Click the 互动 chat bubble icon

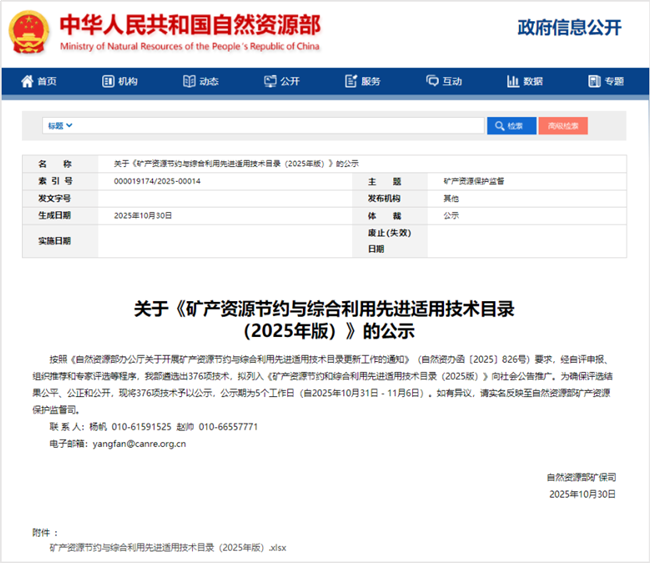tap(431, 82)
